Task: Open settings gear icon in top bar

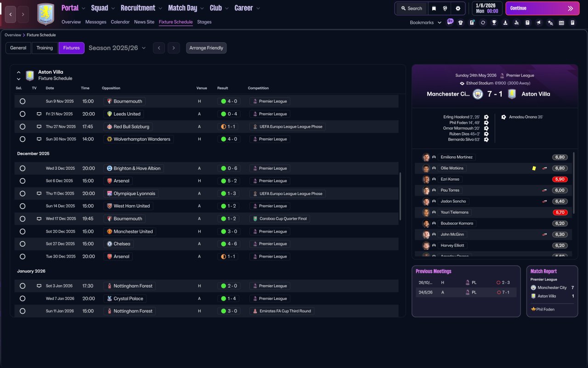Action: (x=458, y=8)
